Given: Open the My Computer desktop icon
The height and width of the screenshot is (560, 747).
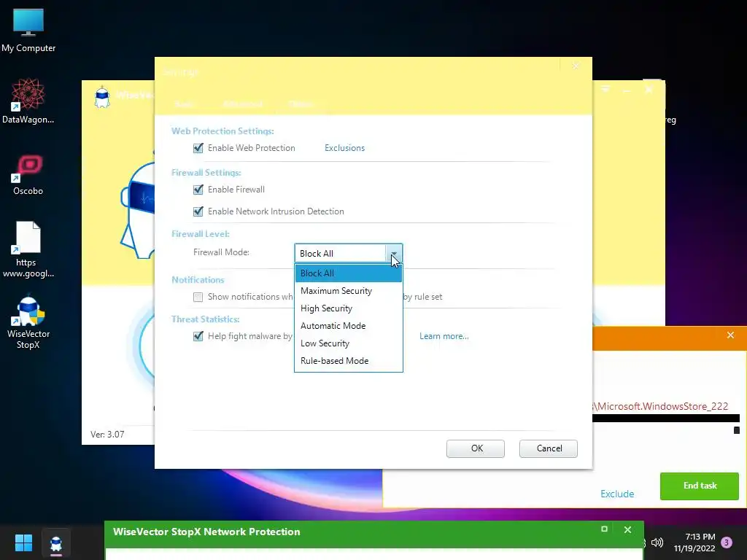Looking at the screenshot, I should (x=28, y=30).
